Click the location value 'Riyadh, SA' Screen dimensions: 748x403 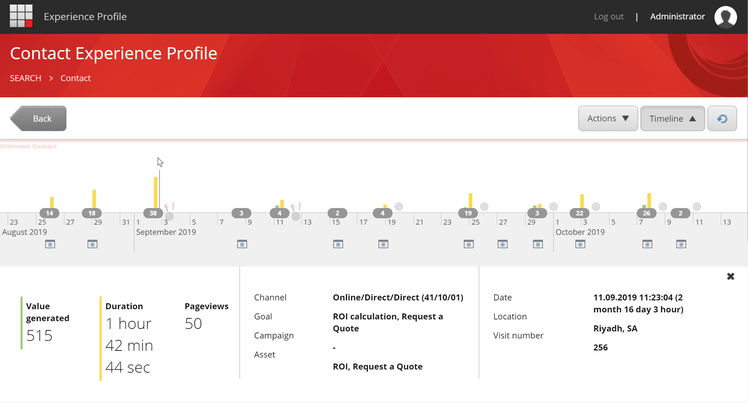615,329
